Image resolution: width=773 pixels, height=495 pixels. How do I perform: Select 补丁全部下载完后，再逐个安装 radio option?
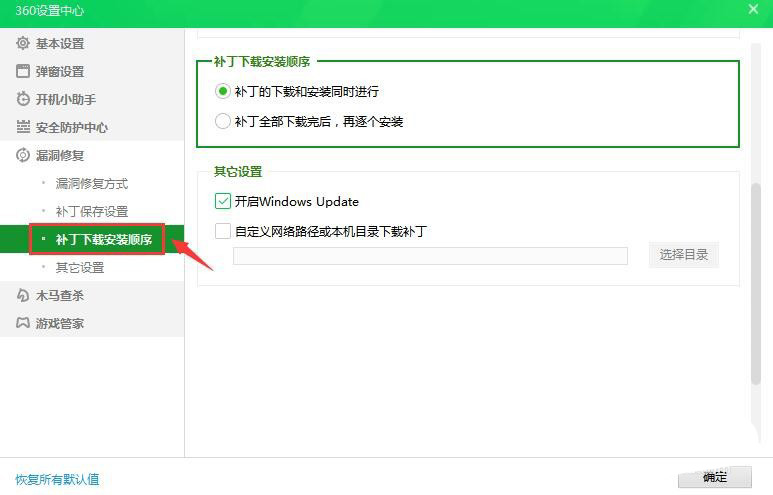click(223, 121)
